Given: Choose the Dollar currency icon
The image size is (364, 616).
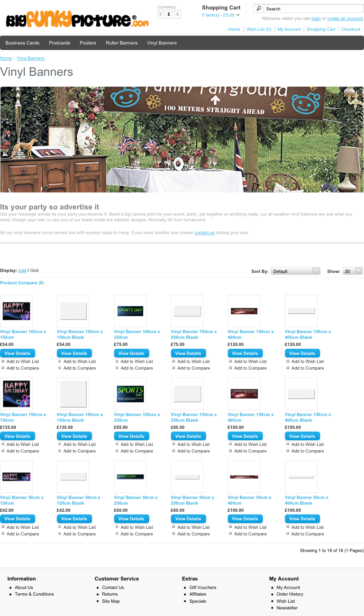Looking at the screenshot, I should [x=178, y=15].
